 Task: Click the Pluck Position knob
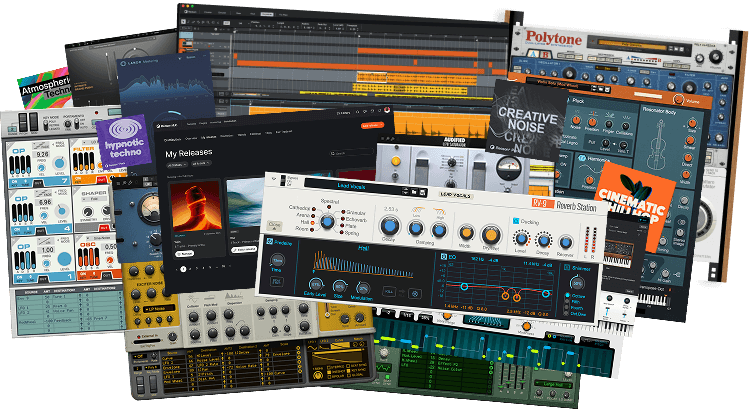coord(592,122)
